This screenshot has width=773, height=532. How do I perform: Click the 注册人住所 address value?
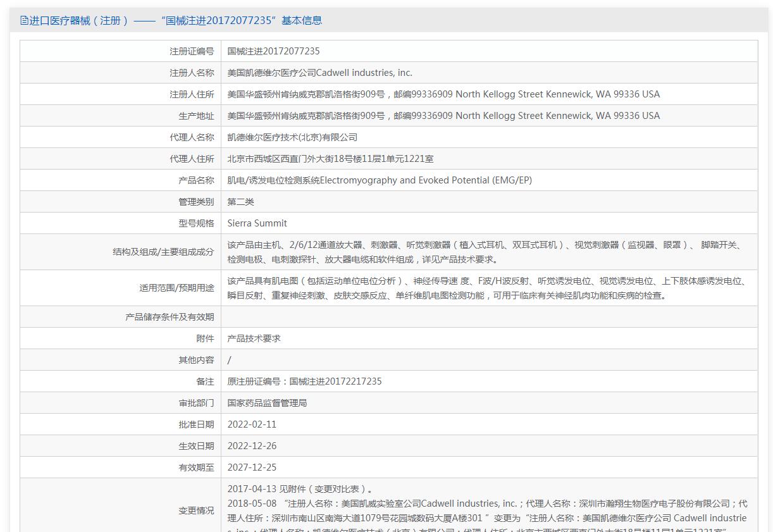click(443, 94)
